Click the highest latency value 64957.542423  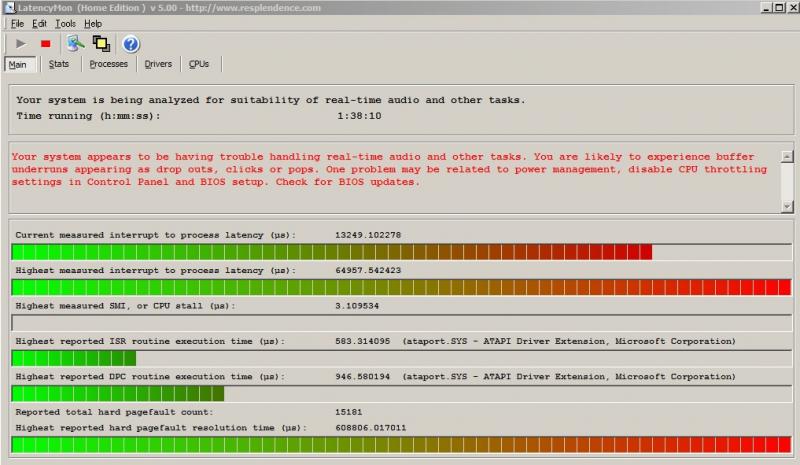pos(368,271)
